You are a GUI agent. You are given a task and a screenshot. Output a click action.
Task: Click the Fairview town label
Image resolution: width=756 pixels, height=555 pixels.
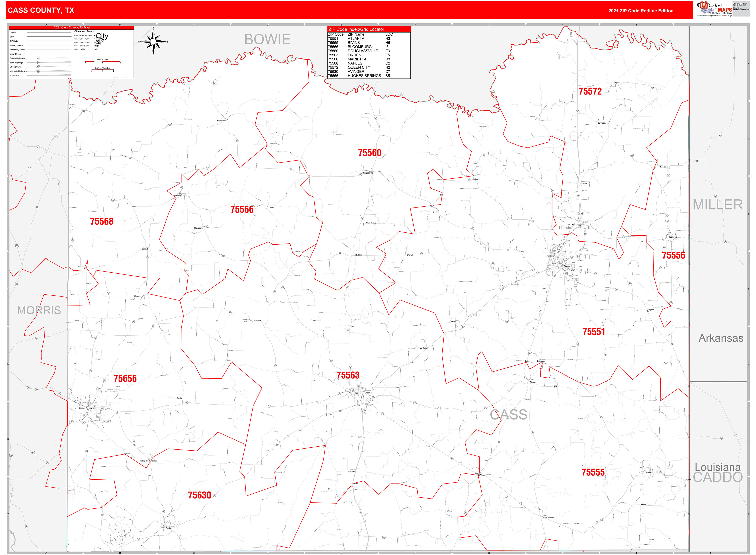(x=351, y=471)
